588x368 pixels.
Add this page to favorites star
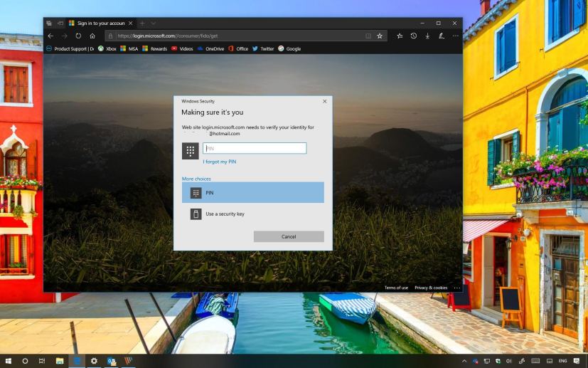(380, 36)
